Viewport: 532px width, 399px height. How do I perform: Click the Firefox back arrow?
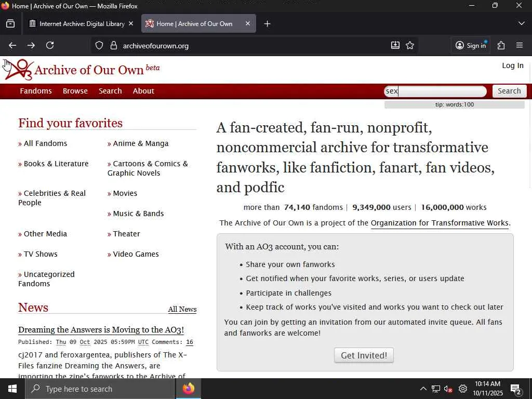coord(12,46)
